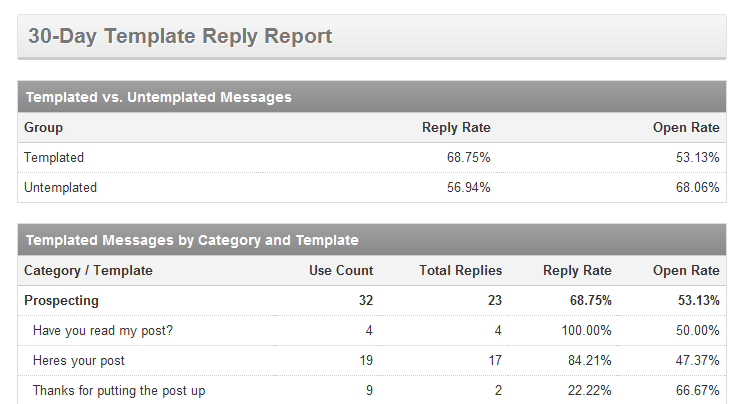Click the Templated reply rate 68.75% value
The width and height of the screenshot is (736, 404).
(x=468, y=157)
